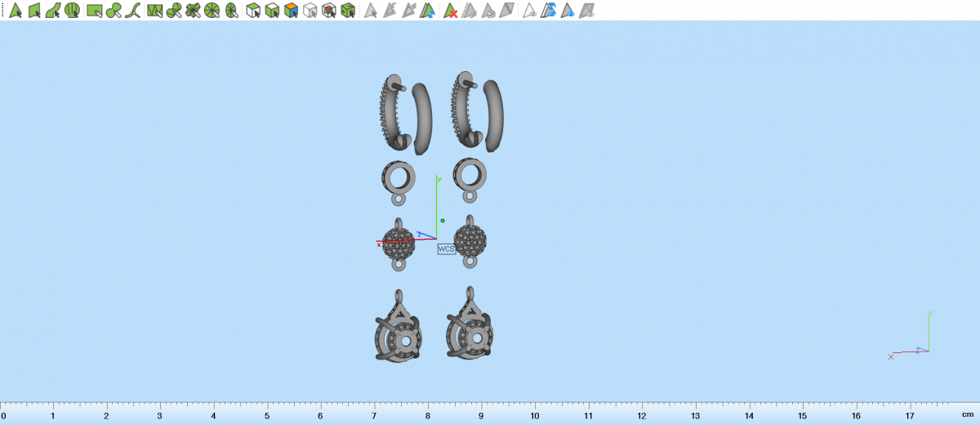Click the white cube with green top
The width and height of the screenshot is (980, 425).
pos(253,11)
